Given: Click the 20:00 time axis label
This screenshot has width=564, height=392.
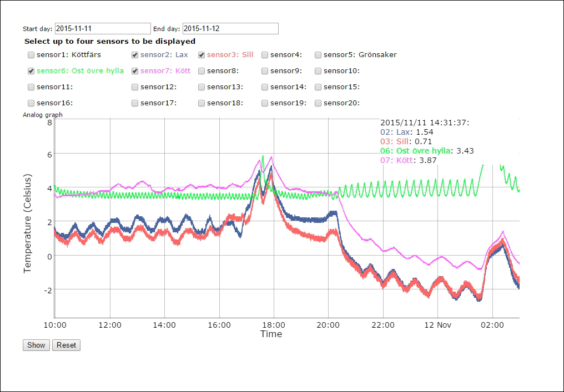Looking at the screenshot, I should tap(329, 325).
